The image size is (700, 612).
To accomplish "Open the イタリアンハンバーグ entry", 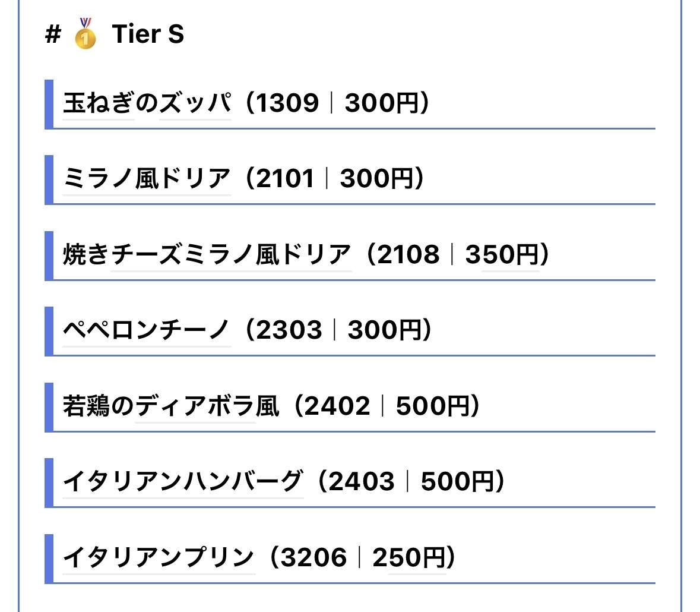I will tap(183, 482).
